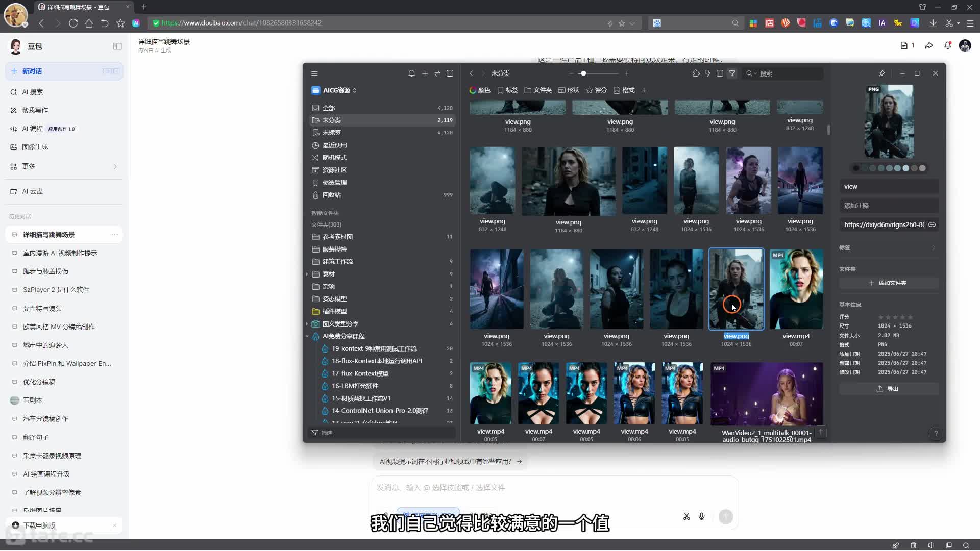The height and width of the screenshot is (551, 980).
Task: Click the 添加注释 annotation field
Action: click(x=889, y=206)
